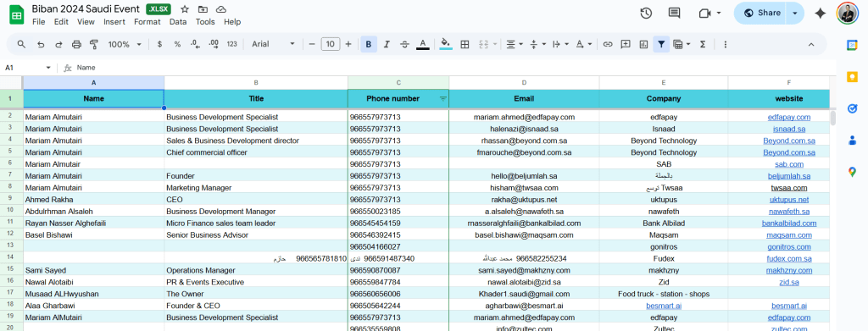Screen dimensions: 868x331
Task: Undo the last action
Action: [41, 44]
